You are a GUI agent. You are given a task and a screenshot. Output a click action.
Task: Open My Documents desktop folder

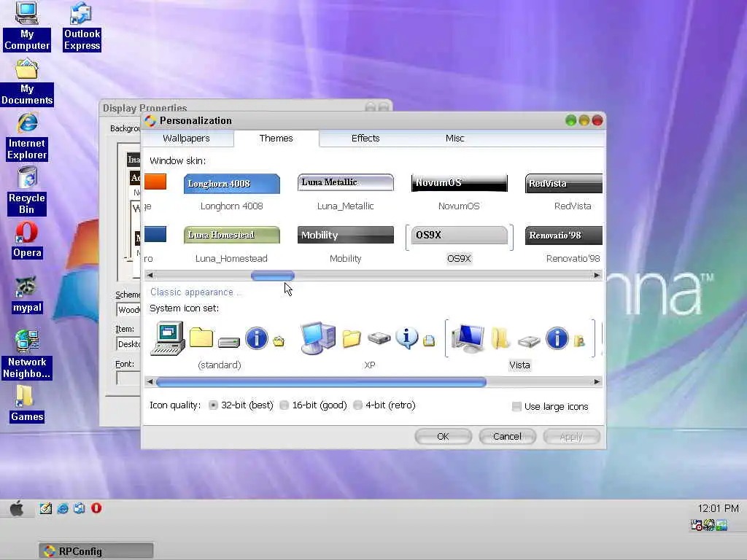(x=27, y=82)
